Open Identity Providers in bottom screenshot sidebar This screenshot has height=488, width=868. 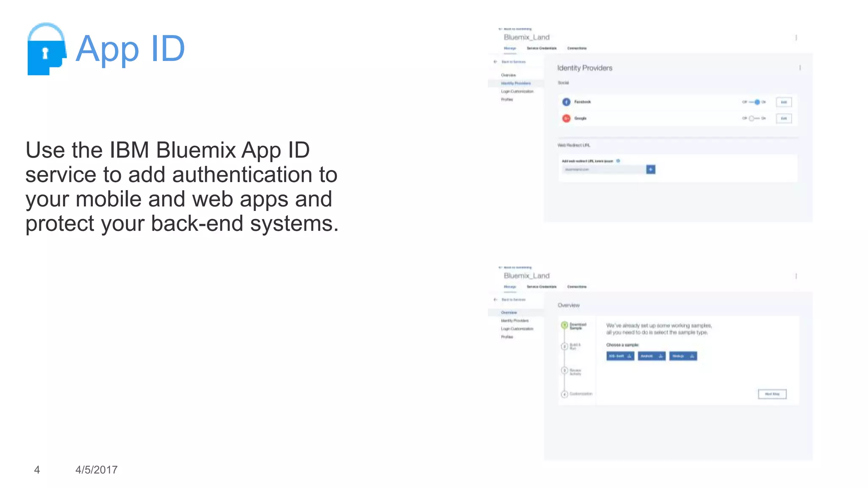tap(515, 321)
